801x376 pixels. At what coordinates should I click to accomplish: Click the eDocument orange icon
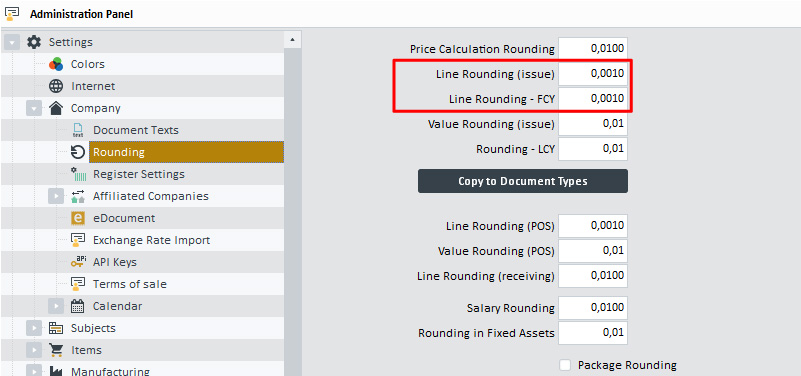[78, 218]
